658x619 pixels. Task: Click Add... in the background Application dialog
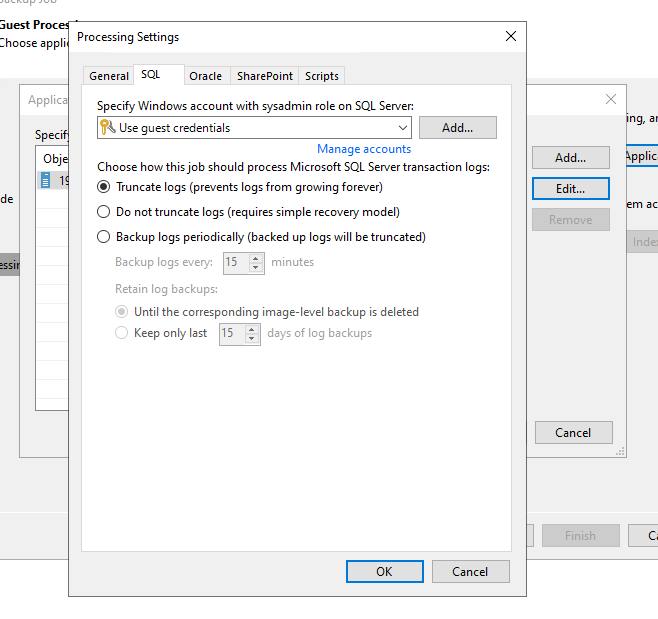(x=570, y=158)
